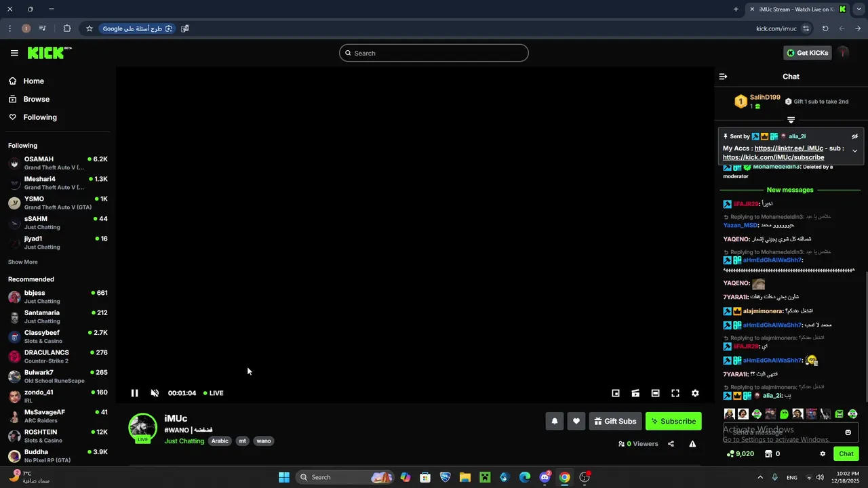Click the taskbar volume icon
The width and height of the screenshot is (868, 488).
click(x=820, y=477)
